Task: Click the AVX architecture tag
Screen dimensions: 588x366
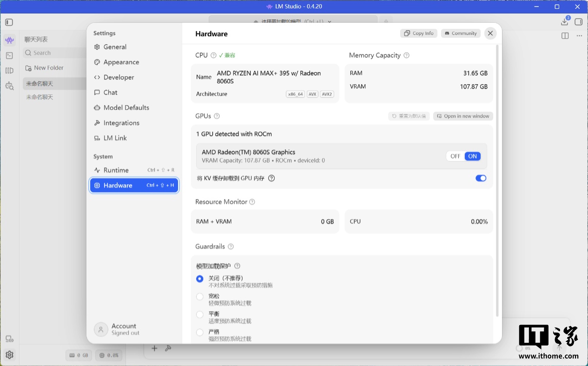Action: (312, 94)
